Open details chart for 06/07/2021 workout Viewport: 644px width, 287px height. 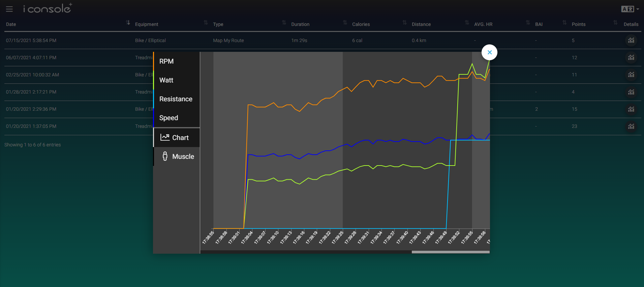click(x=631, y=58)
